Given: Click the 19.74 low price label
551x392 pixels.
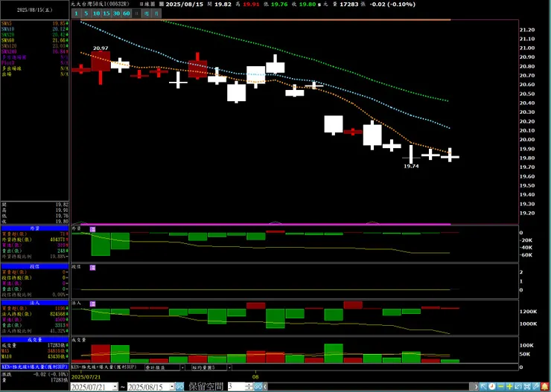Looking at the screenshot, I should pyautogui.click(x=412, y=167).
